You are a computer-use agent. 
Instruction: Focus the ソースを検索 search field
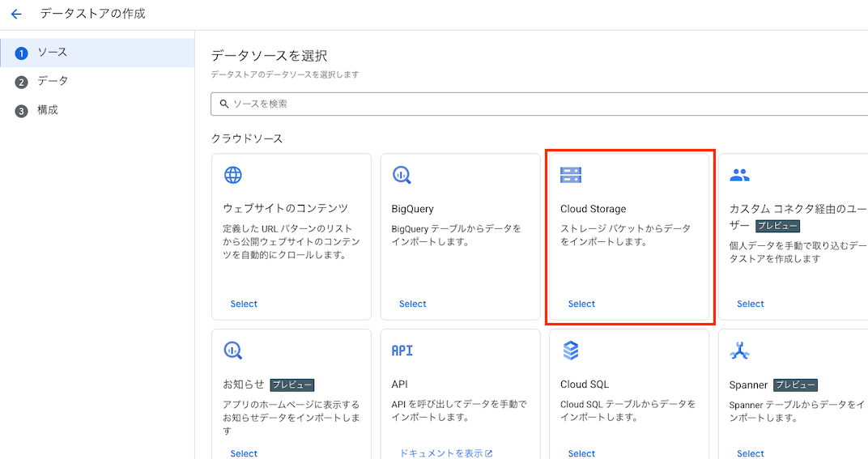click(x=539, y=104)
